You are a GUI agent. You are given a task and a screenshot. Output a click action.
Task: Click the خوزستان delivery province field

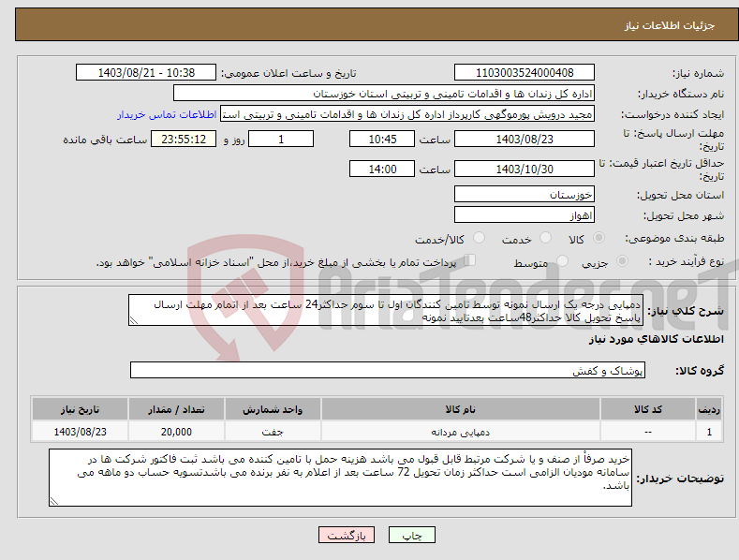point(525,194)
